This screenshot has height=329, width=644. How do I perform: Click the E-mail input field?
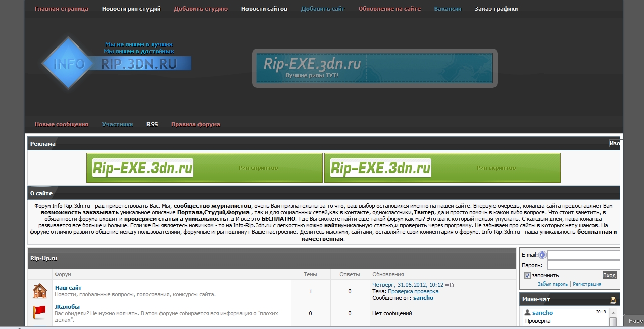point(583,255)
